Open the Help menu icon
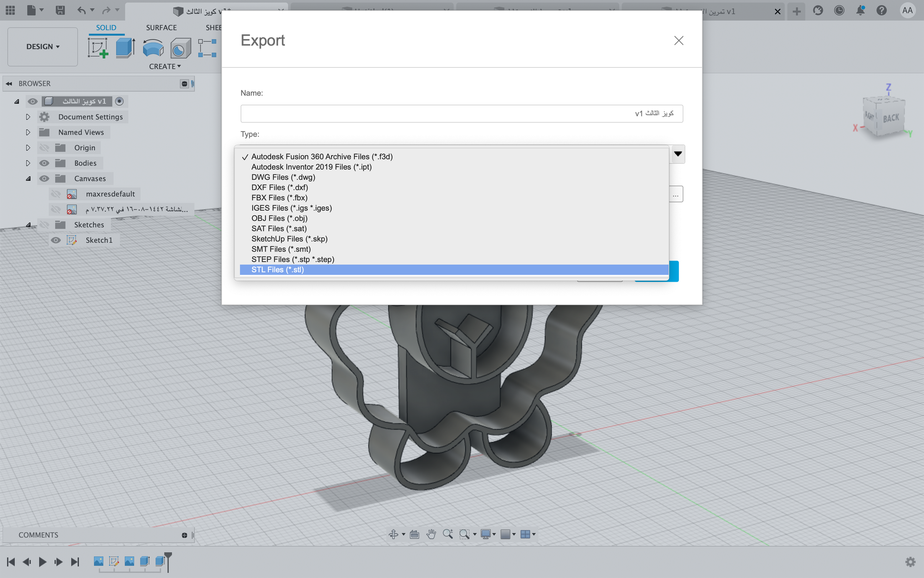The width and height of the screenshot is (924, 578). pyautogui.click(x=882, y=10)
